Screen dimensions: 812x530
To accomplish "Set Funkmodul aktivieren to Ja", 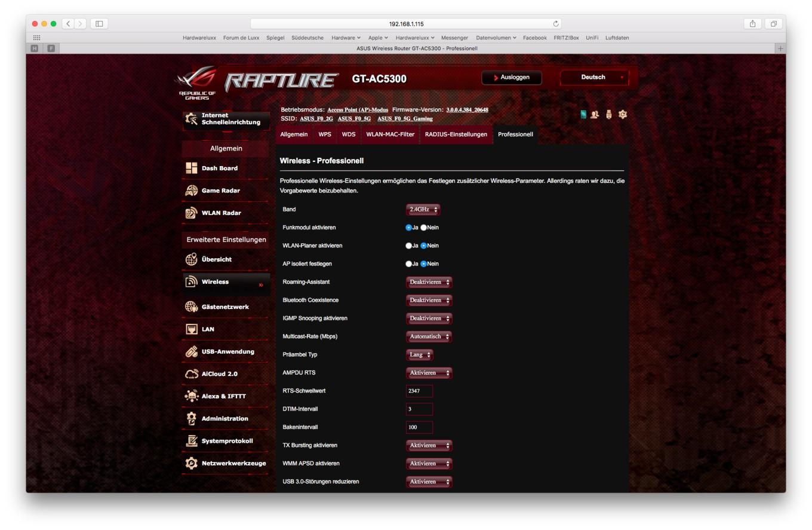I will tap(409, 228).
